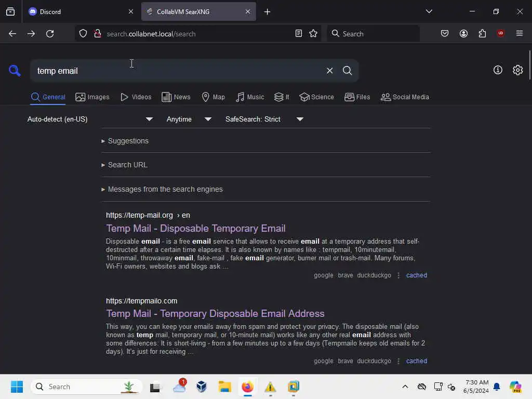Open the Firefox application menu
The width and height of the screenshot is (532, 399).
(519, 33)
